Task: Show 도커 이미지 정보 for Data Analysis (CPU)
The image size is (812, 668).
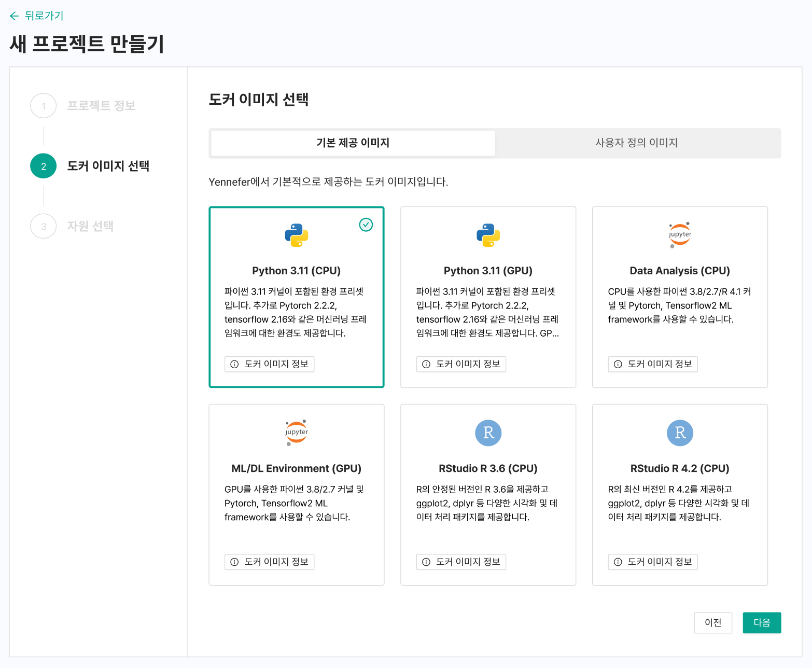Action: point(653,364)
